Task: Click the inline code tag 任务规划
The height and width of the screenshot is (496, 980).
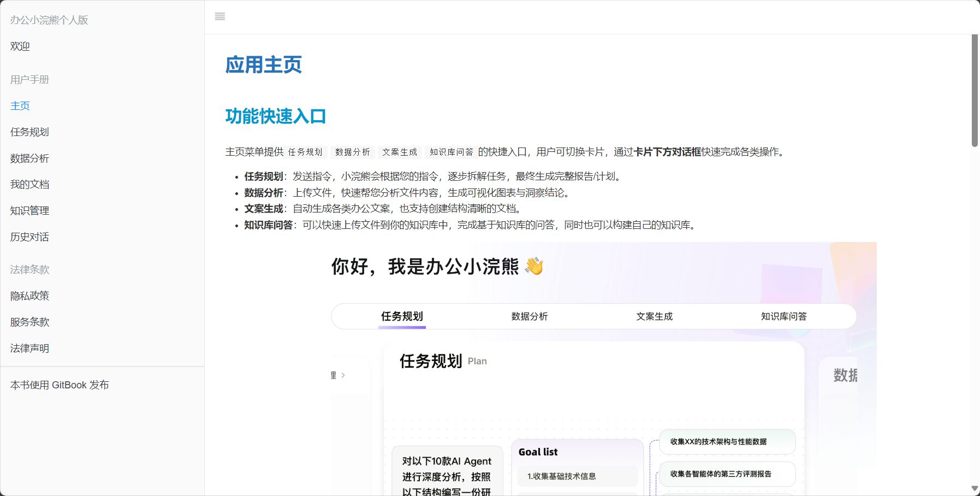Action: tap(305, 152)
